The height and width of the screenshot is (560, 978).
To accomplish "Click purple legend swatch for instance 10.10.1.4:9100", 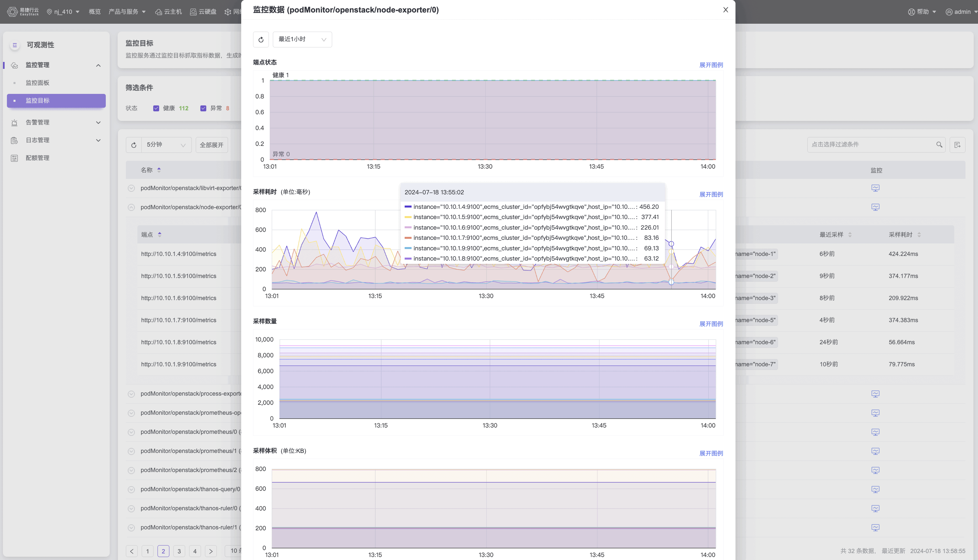I will pyautogui.click(x=408, y=207).
